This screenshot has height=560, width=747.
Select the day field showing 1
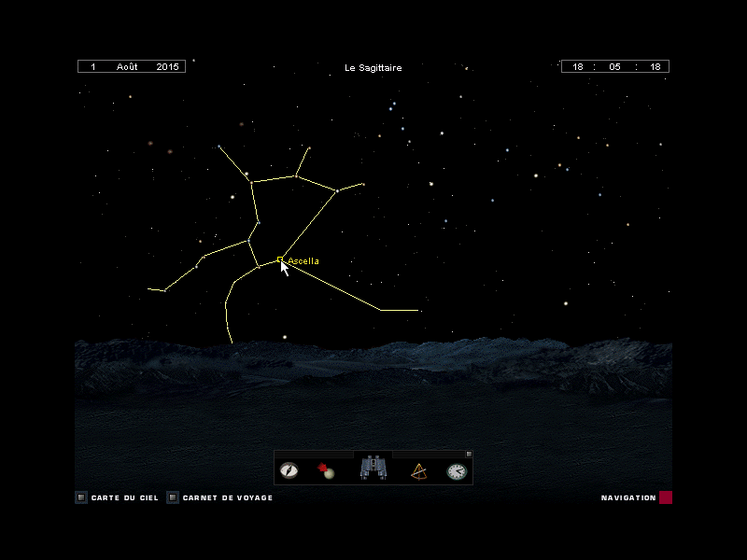93,66
